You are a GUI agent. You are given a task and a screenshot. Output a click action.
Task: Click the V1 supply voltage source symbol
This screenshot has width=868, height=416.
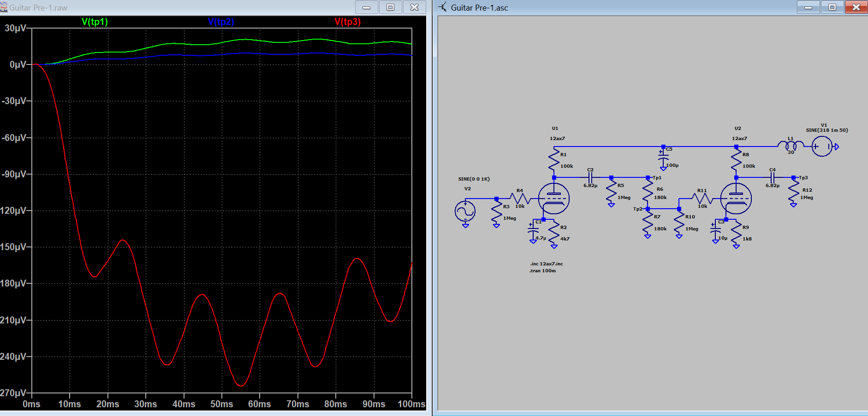coord(822,146)
